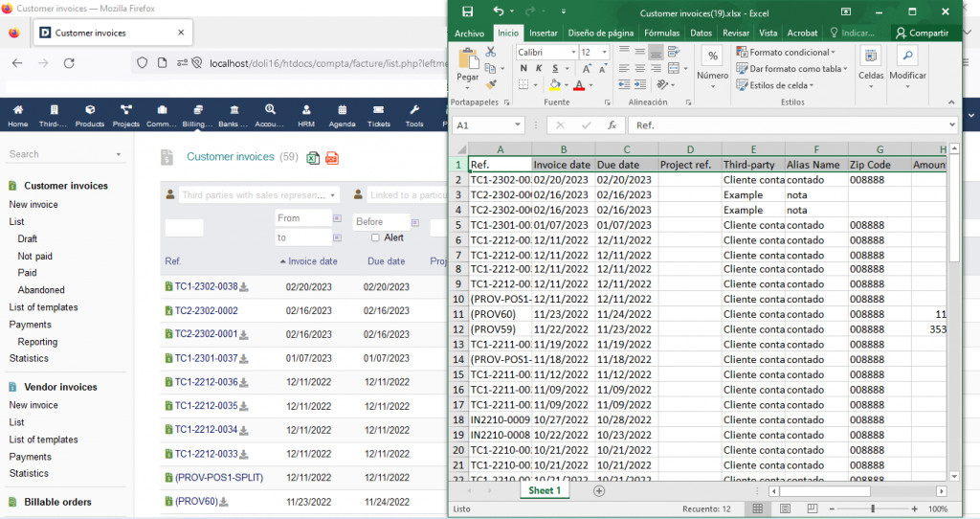The image size is (980, 519).
Task: Toggle center alignment in Excel
Action: click(x=640, y=68)
